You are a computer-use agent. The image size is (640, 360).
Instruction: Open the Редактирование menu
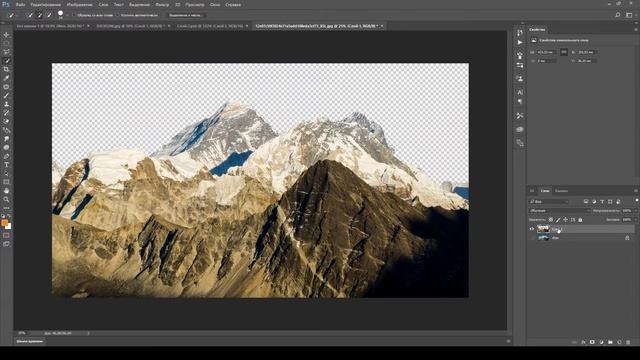tap(45, 4)
